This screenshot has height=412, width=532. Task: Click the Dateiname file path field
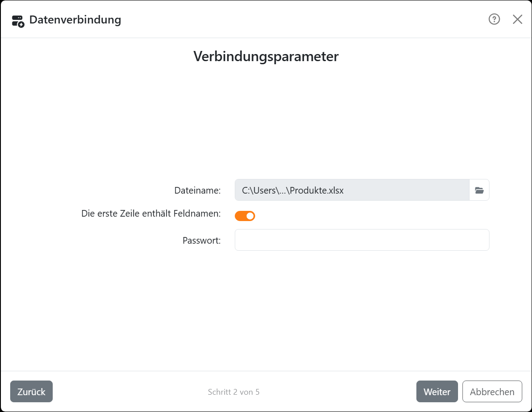click(x=352, y=190)
